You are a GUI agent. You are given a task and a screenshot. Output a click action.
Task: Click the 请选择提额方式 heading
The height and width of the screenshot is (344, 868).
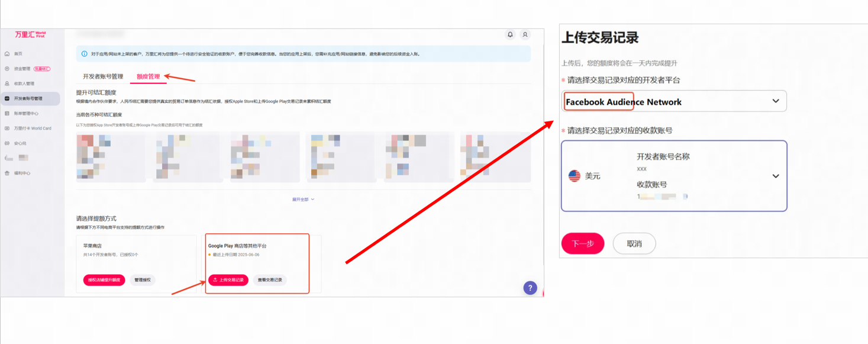coord(96,218)
